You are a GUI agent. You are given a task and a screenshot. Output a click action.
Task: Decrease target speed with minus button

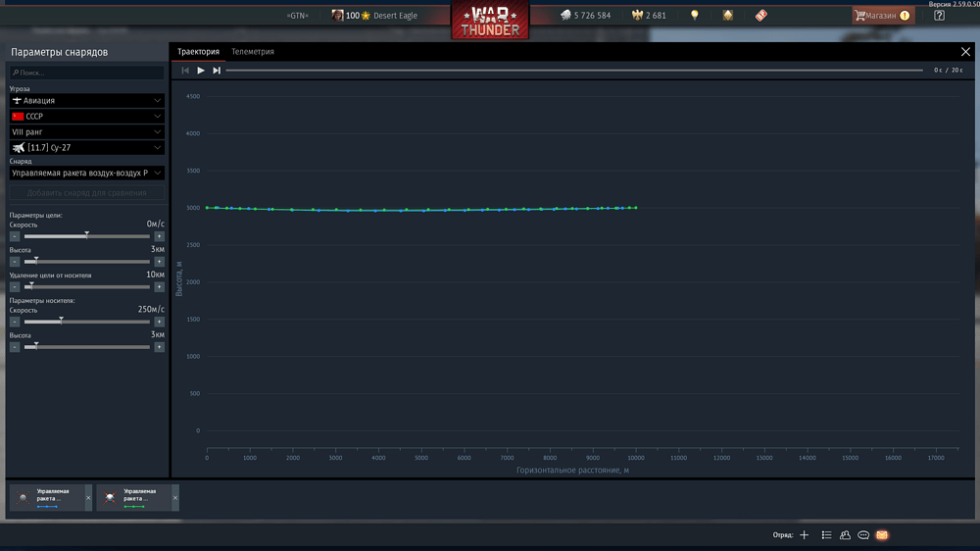pyautogui.click(x=15, y=236)
